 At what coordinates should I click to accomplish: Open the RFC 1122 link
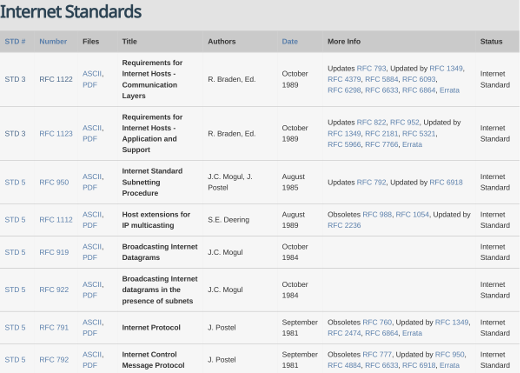pos(56,79)
